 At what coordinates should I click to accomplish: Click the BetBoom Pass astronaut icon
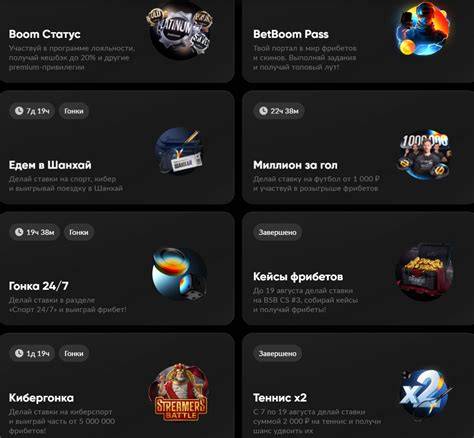click(423, 29)
